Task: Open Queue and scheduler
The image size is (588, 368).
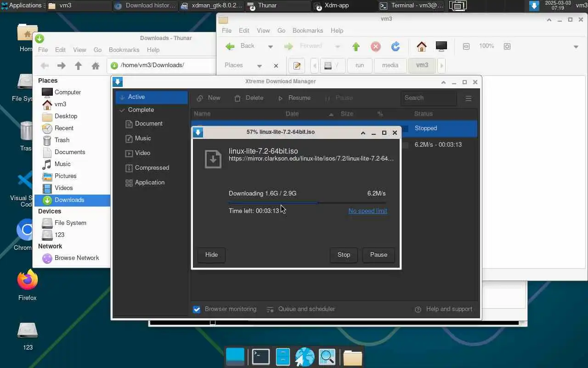Action: point(301,309)
